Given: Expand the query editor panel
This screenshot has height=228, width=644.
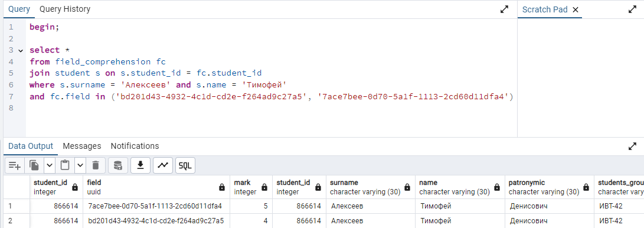Looking at the screenshot, I should point(504,9).
